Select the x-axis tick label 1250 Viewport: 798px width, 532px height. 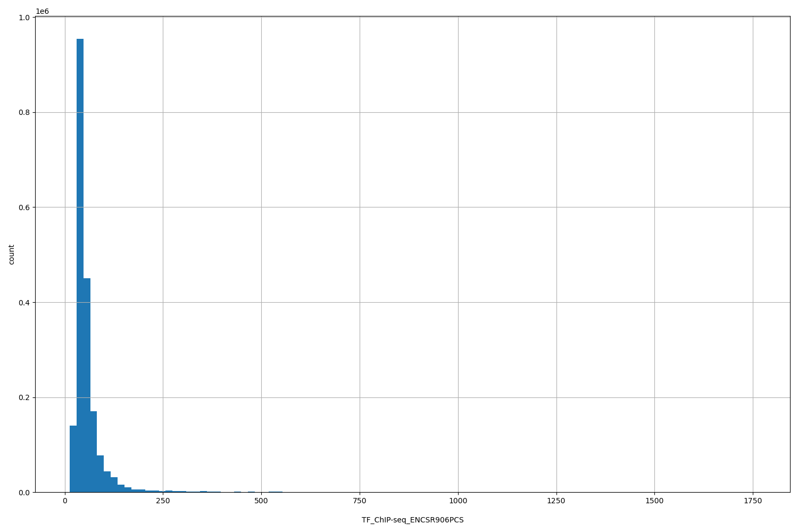coord(556,501)
